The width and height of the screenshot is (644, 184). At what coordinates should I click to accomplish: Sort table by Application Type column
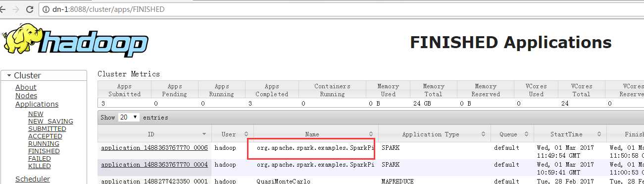pos(435,134)
